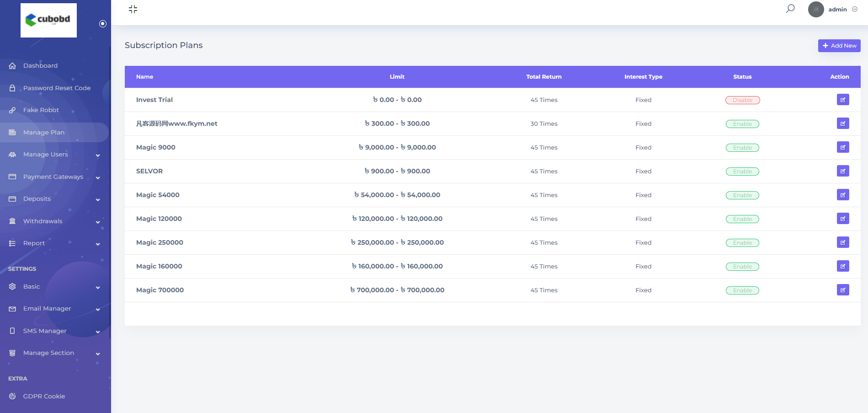Click the admin avatar picture
Image resolution: width=868 pixels, height=413 pixels.
click(815, 9)
